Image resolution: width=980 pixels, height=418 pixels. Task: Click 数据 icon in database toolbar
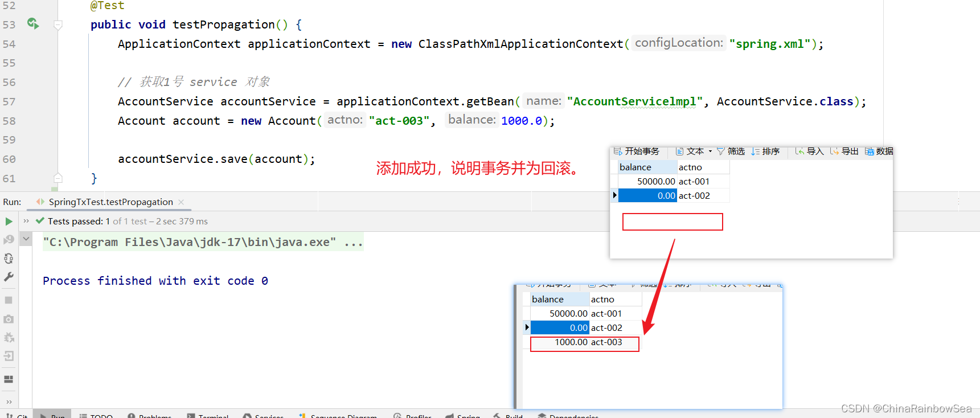point(879,151)
